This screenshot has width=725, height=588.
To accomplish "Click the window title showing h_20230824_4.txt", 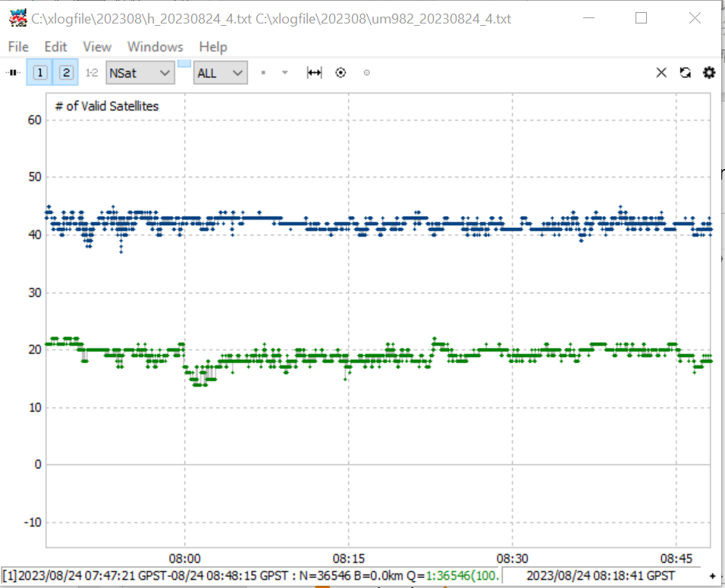I will tap(271, 19).
